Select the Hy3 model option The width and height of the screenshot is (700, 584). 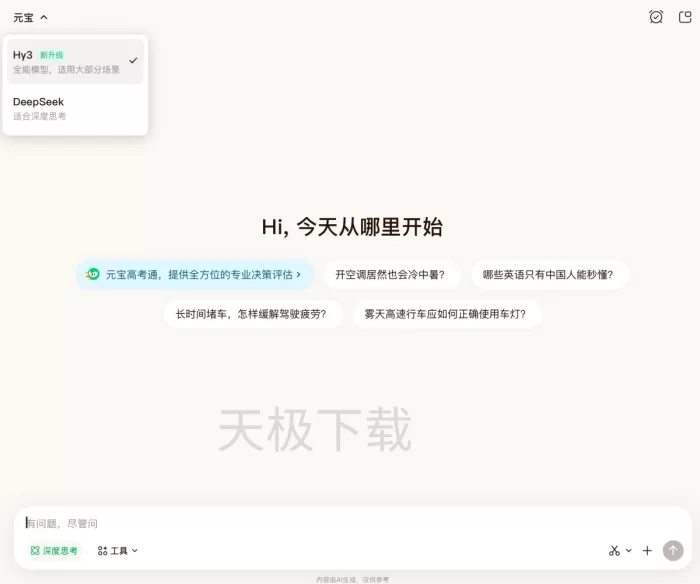[75, 62]
